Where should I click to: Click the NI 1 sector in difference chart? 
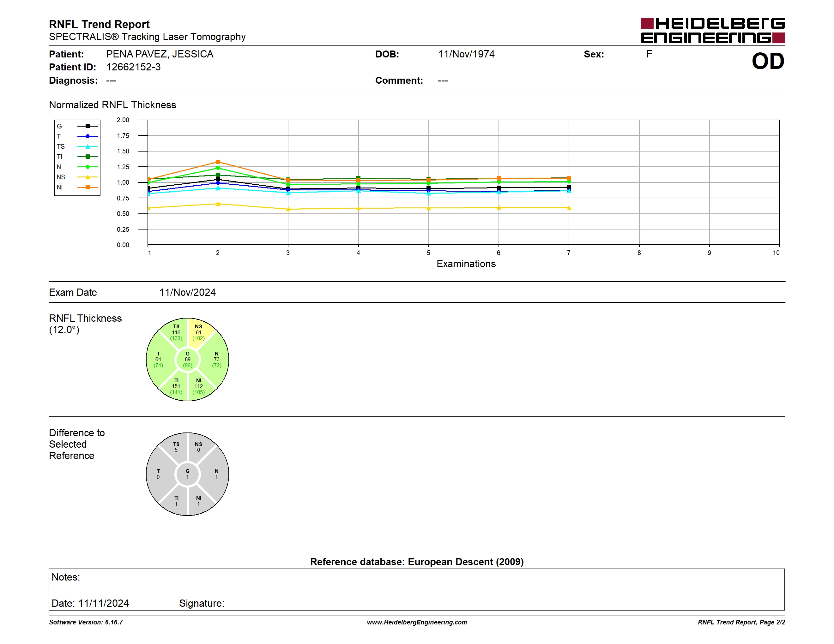199,501
